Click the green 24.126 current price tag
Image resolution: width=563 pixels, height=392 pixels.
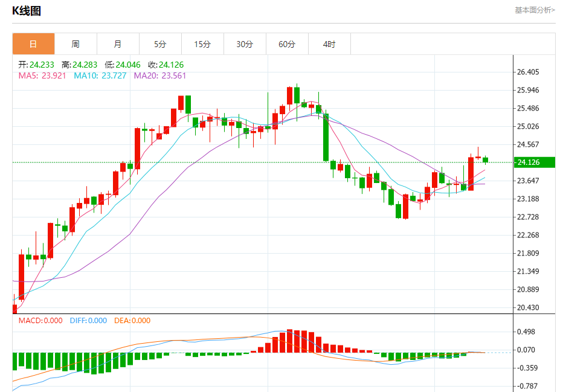tap(534, 162)
